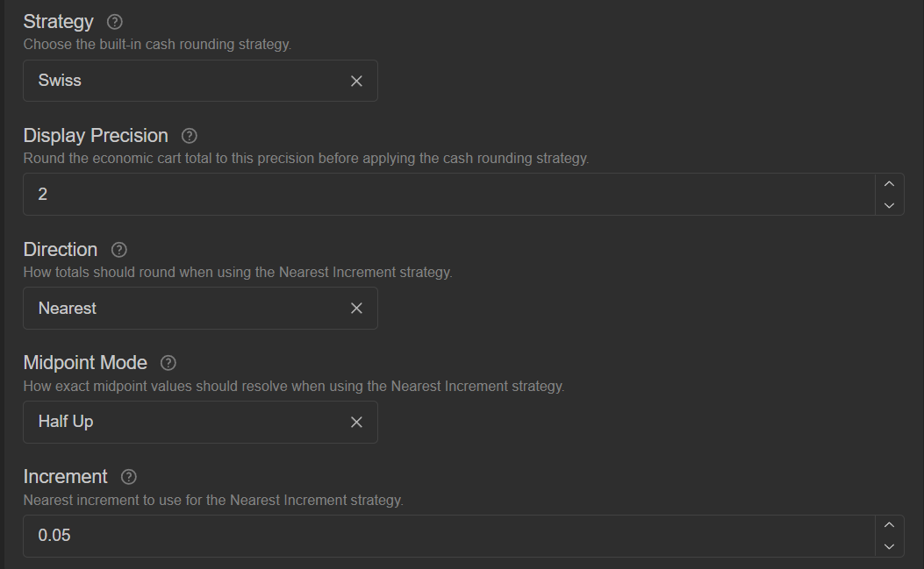The image size is (924, 569).
Task: Click the Increment help question icon
Action: point(128,477)
